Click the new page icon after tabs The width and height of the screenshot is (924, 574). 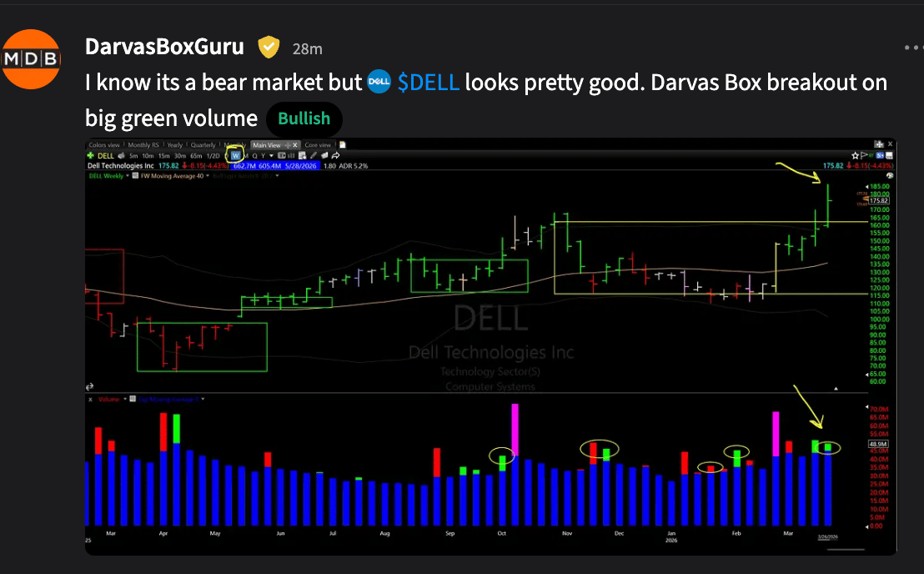(x=343, y=145)
